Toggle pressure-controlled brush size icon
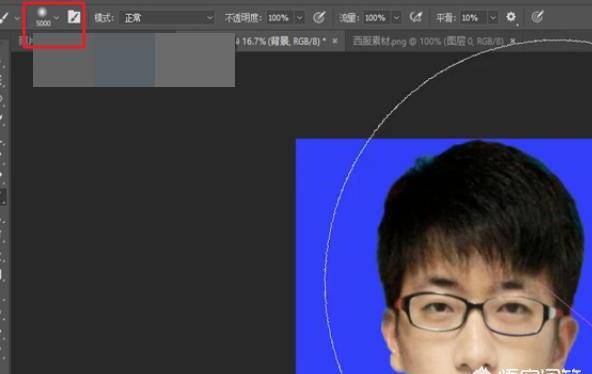This screenshot has width=592, height=374. pyautogui.click(x=537, y=17)
